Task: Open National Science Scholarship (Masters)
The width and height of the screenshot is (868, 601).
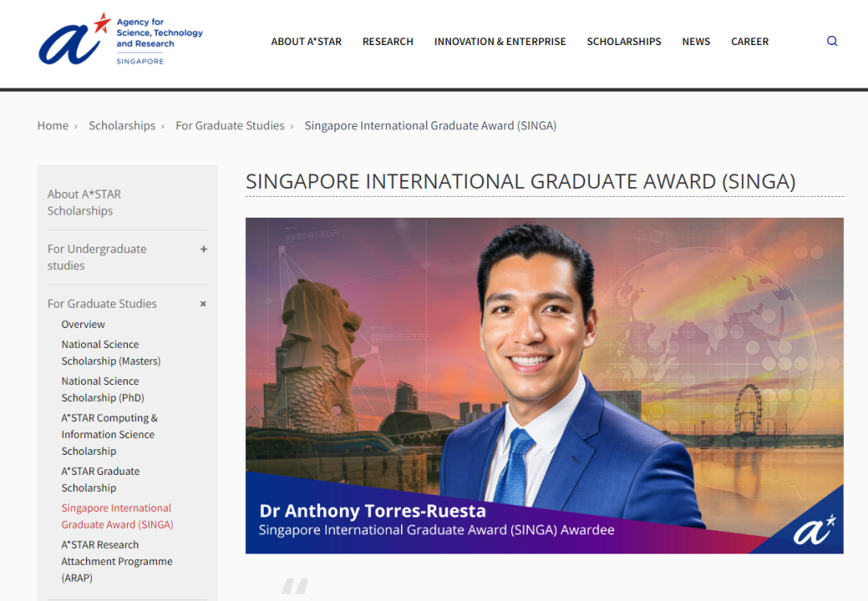Action: 111,353
